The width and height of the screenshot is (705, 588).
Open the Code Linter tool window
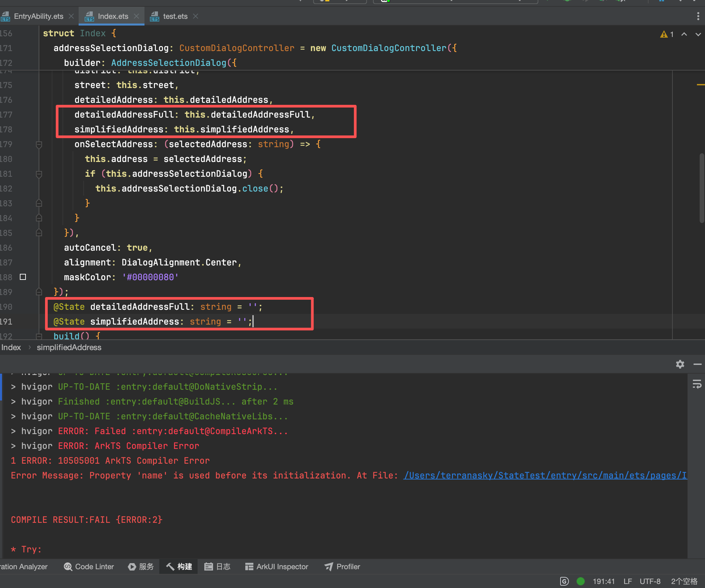coord(89,566)
